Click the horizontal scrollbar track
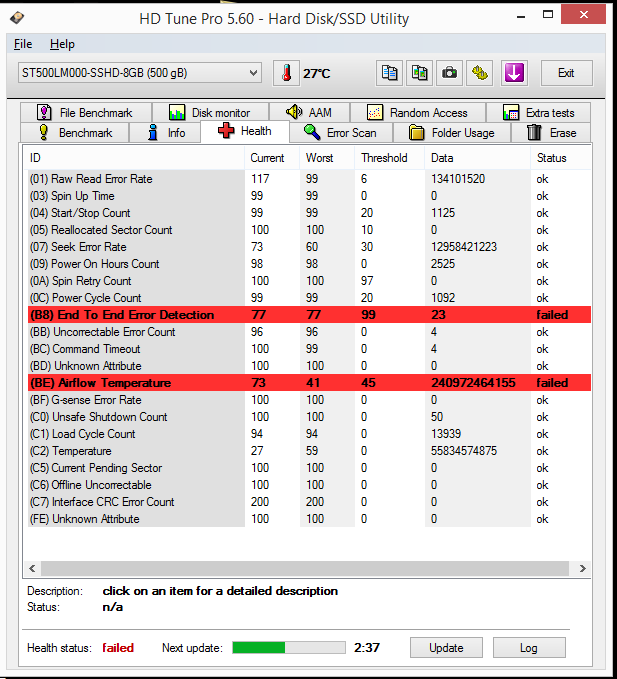617x679 pixels. coord(305,569)
